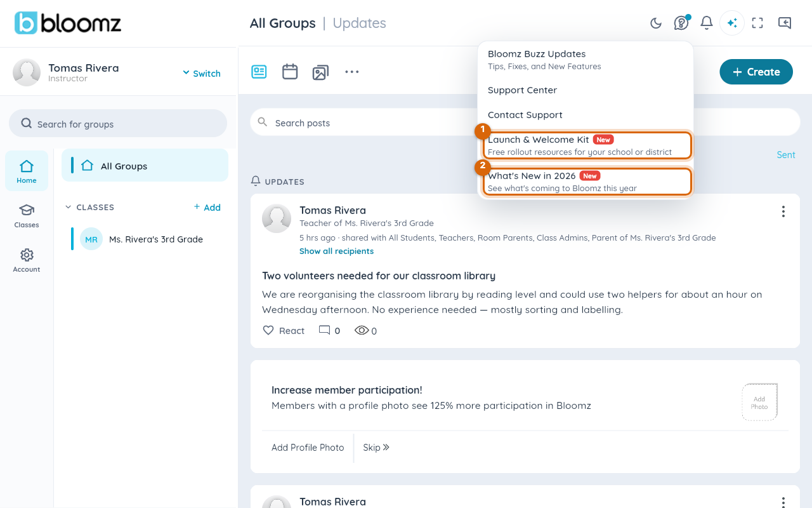React to the library volunteers post
Viewport: 812px width, 508px height.
pyautogui.click(x=284, y=331)
